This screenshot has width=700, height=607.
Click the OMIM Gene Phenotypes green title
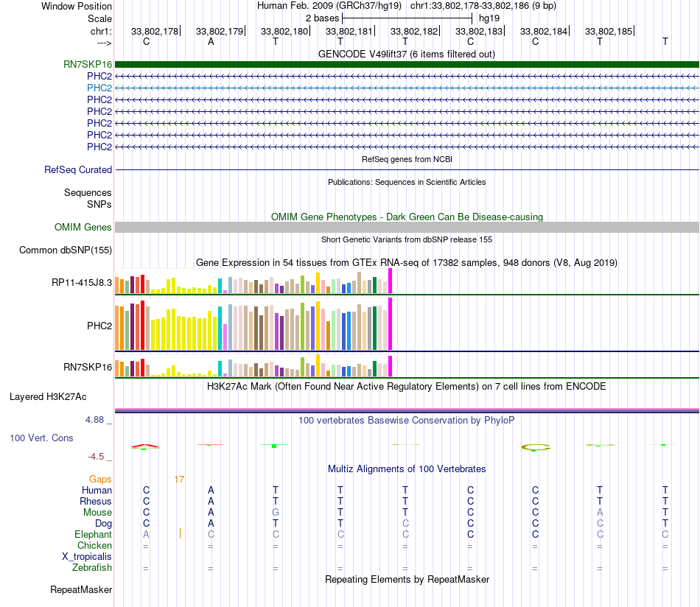pos(407,217)
